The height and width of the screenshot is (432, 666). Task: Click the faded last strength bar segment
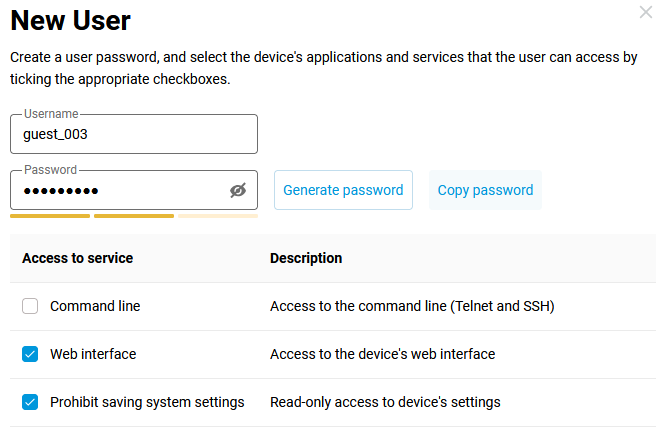(x=217, y=215)
